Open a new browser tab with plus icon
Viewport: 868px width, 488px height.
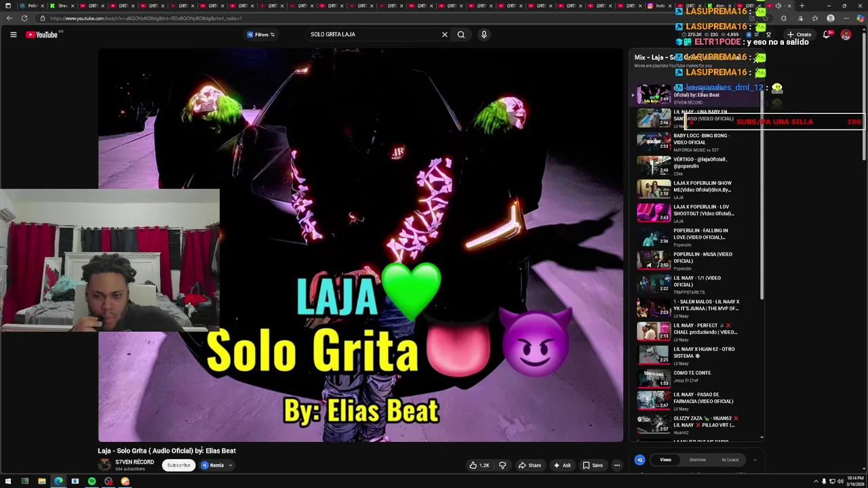click(x=802, y=6)
